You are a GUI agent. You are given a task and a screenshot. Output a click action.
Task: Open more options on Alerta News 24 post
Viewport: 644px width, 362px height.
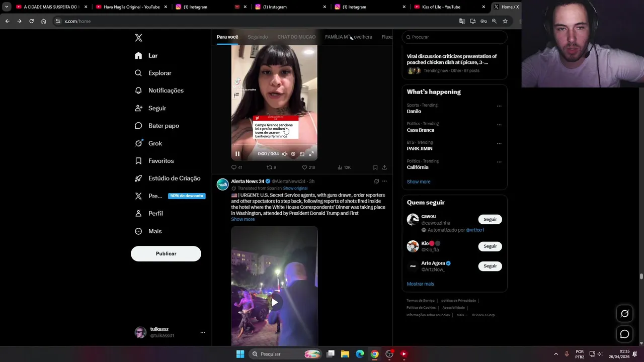[x=384, y=181]
